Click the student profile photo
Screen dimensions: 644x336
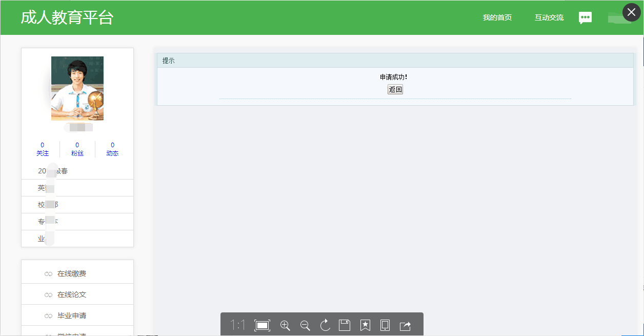77,88
